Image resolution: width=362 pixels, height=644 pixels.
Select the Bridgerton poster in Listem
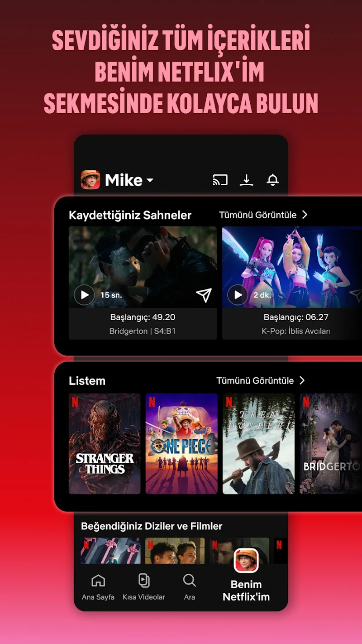pyautogui.click(x=331, y=444)
